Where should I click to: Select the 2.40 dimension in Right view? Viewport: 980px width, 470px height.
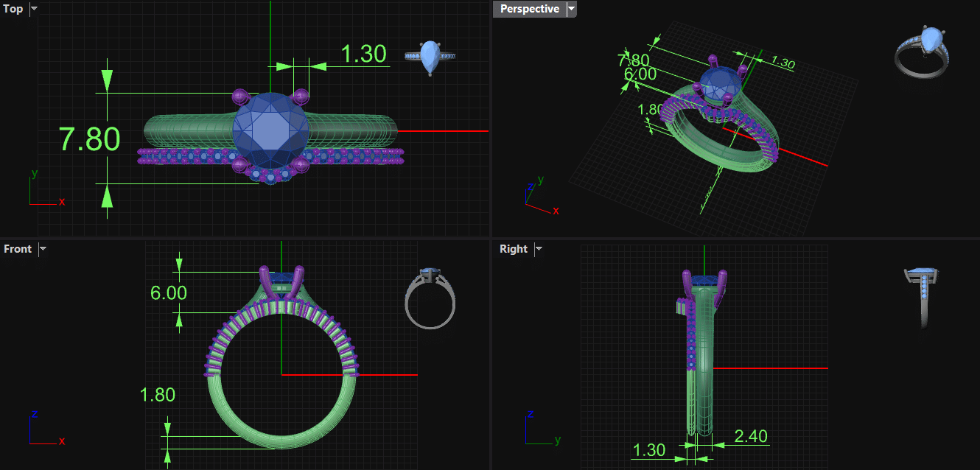tap(751, 436)
